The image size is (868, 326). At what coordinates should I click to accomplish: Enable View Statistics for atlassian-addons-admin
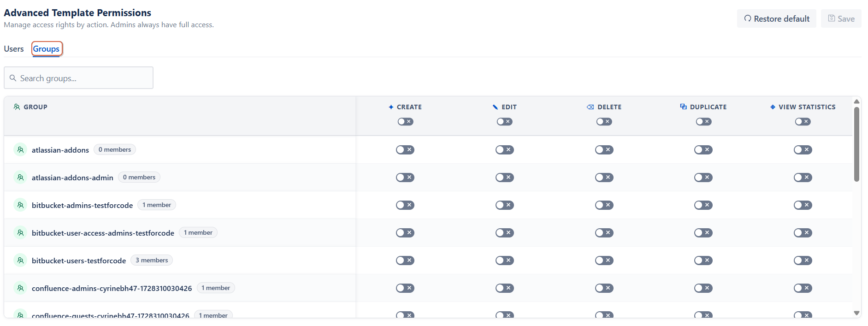[803, 178]
